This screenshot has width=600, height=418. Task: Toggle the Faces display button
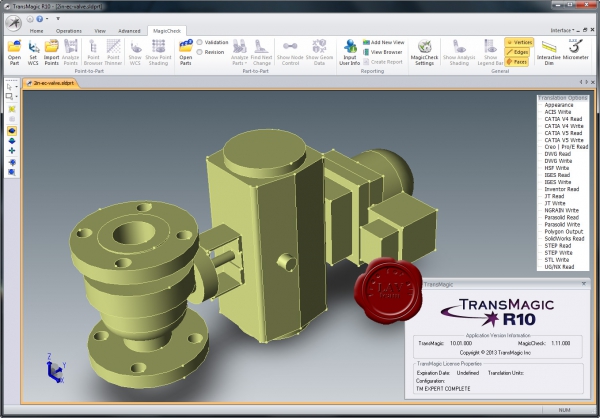517,62
